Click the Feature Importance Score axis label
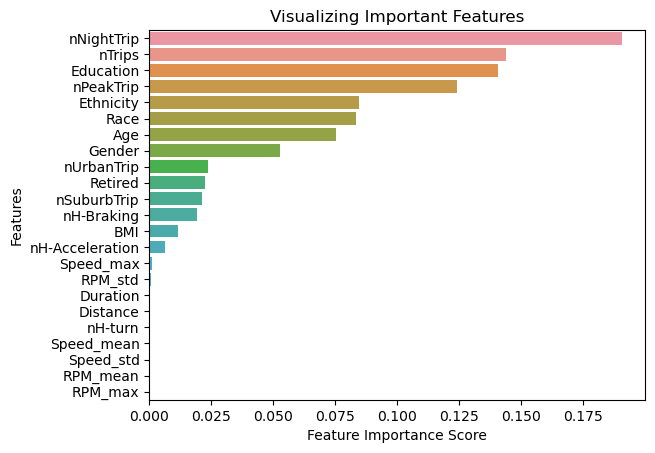The image size is (655, 453). click(397, 435)
